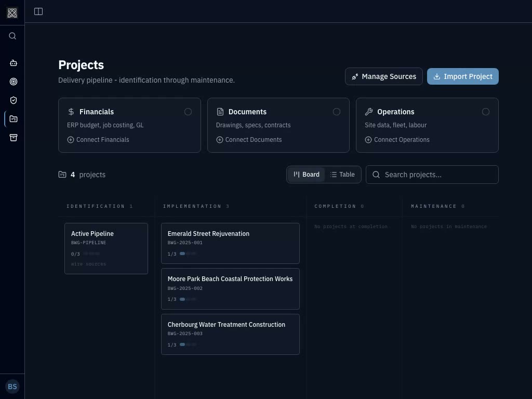Open Cherbourg Water Treatment Construction card
532x399 pixels.
(x=230, y=334)
